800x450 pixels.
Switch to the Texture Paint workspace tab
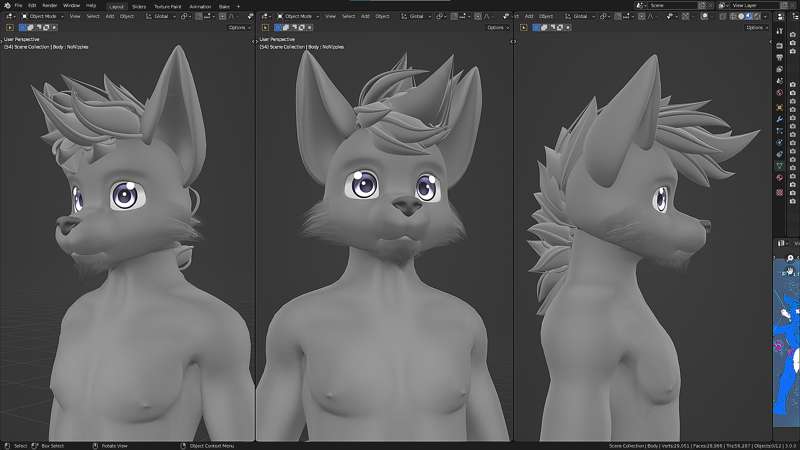(167, 7)
